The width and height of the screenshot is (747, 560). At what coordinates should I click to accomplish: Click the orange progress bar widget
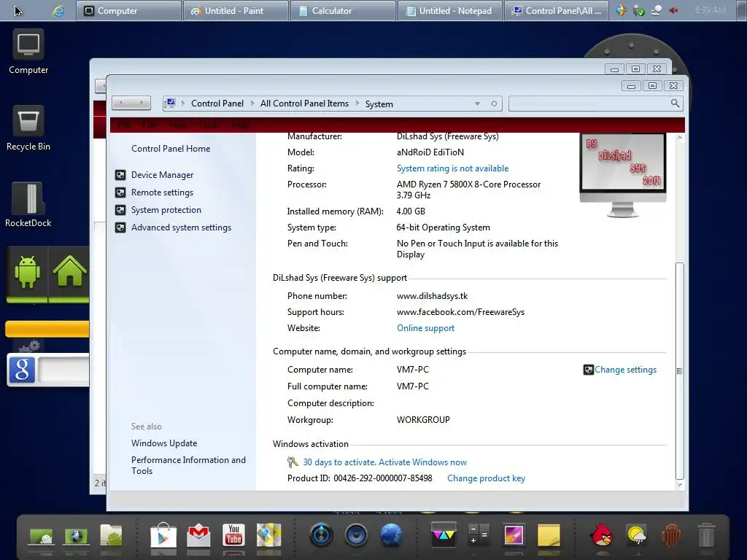coord(47,329)
